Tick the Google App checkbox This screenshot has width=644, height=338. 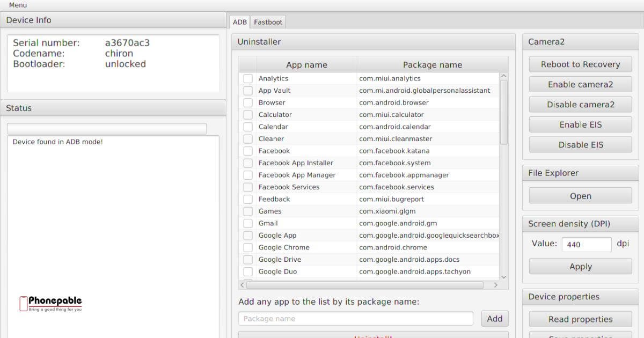click(x=248, y=236)
